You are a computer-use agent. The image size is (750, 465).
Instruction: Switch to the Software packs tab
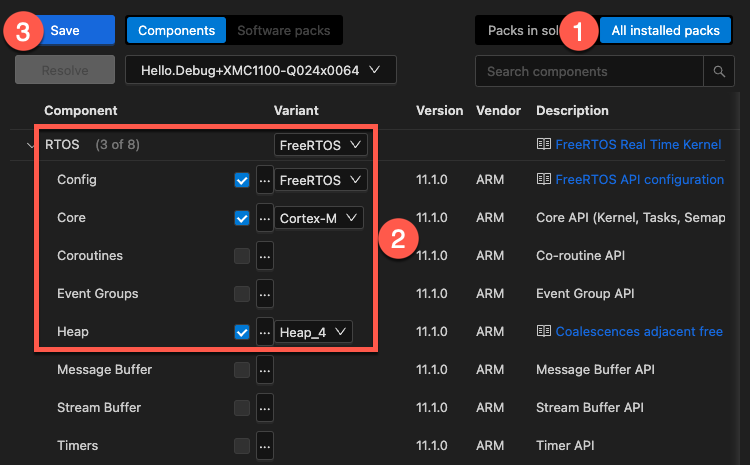coord(284,31)
